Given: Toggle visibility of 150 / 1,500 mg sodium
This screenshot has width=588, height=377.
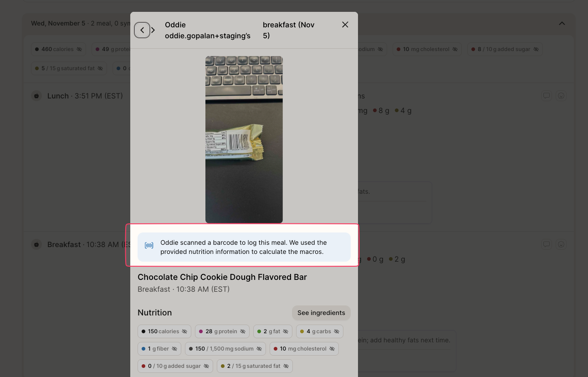Looking at the screenshot, I should point(259,349).
